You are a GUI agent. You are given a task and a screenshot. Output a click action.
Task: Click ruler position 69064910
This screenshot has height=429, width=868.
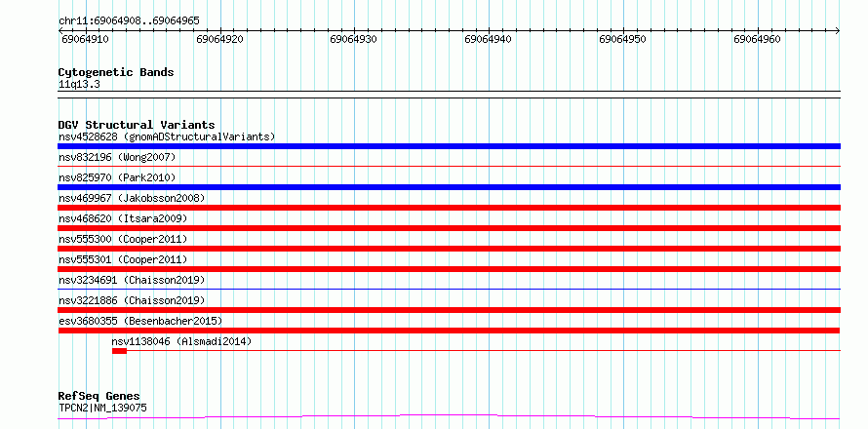85,39
